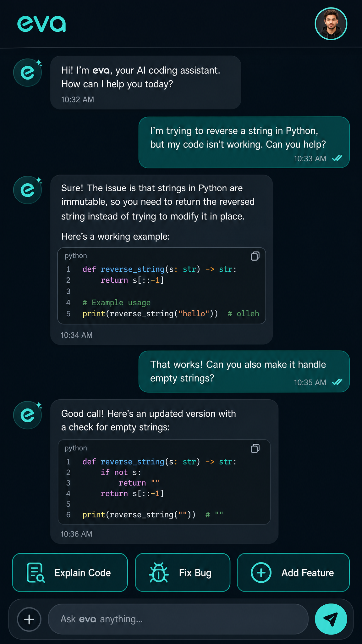Click the user message about reversing a string
This screenshot has height=644, width=362.
(x=244, y=142)
